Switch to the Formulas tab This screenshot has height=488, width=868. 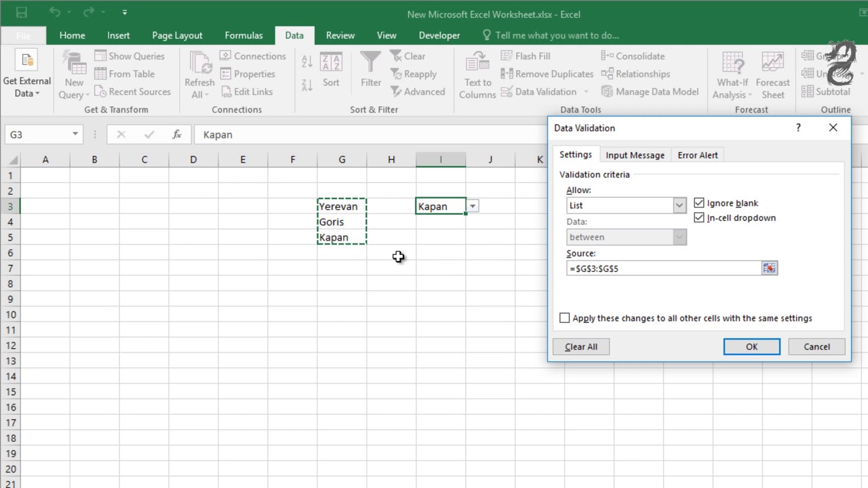(243, 35)
